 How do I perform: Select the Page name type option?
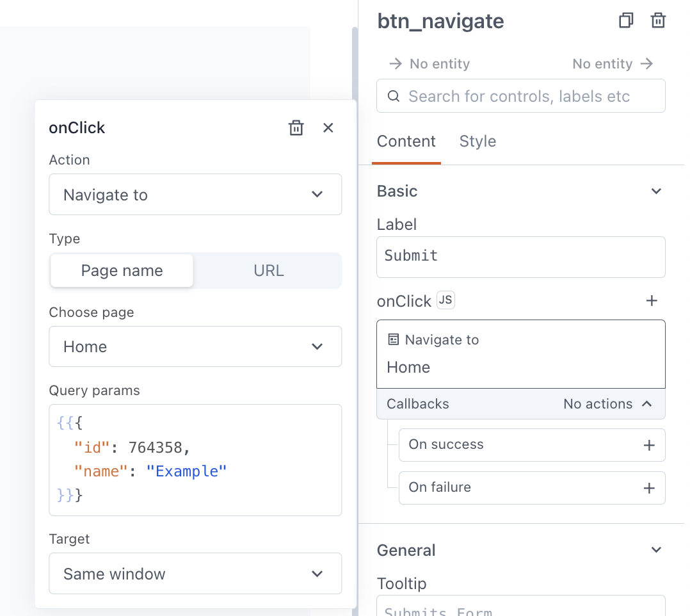(x=122, y=271)
